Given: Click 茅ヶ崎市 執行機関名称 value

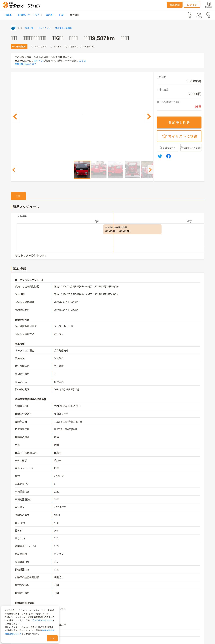Looking at the screenshot, I should [x=59, y=366].
